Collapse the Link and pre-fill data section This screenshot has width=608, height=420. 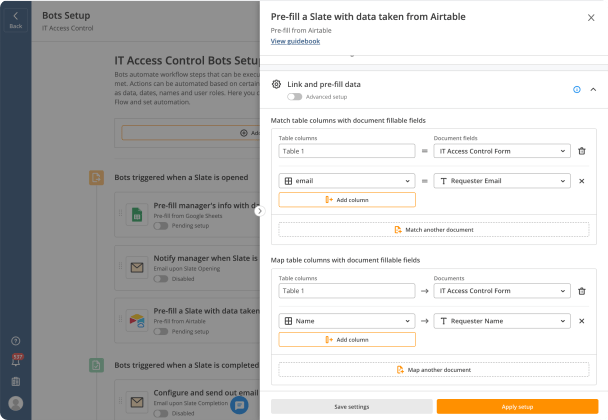point(593,90)
